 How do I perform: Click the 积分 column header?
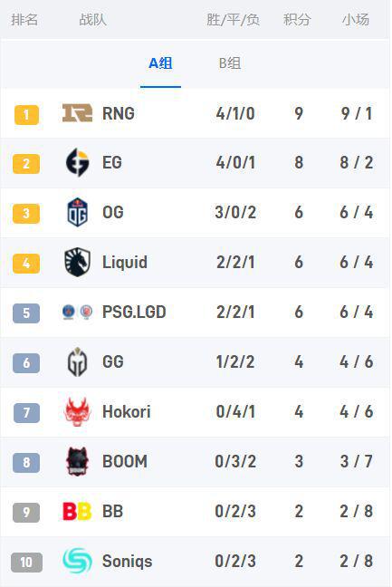297,19
